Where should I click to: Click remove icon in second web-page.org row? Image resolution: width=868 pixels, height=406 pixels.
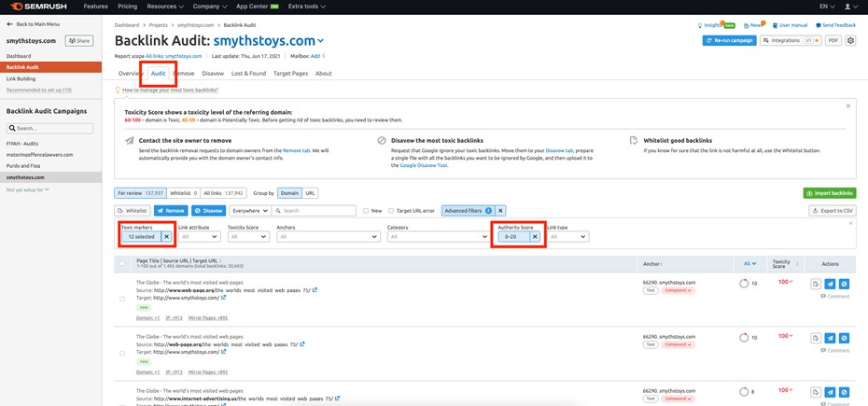pos(830,338)
